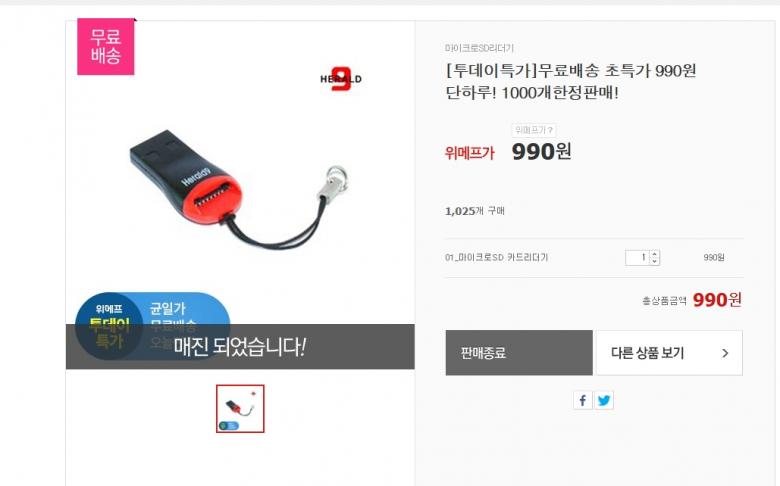
Task: Decrease quantity with the down arrow
Action: coord(655,261)
